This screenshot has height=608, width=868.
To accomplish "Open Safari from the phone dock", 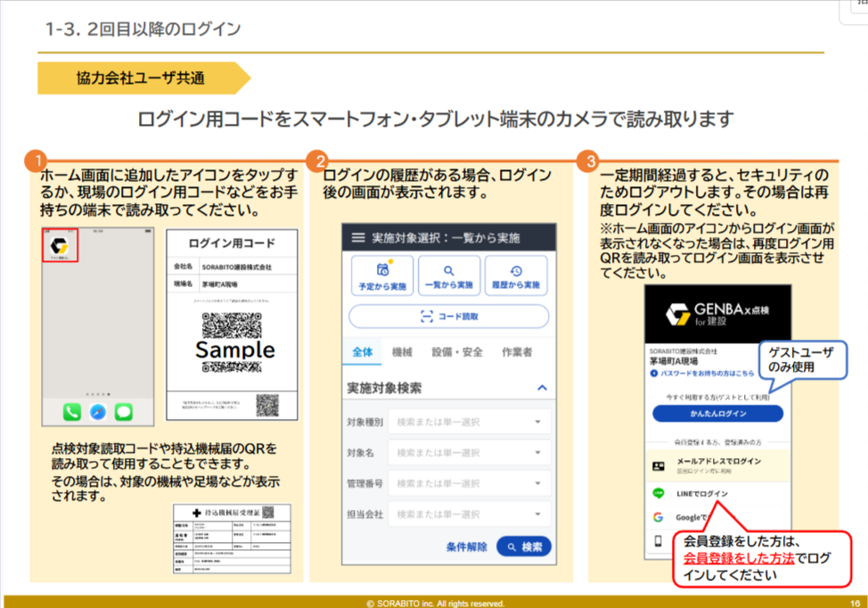I will pos(98,412).
